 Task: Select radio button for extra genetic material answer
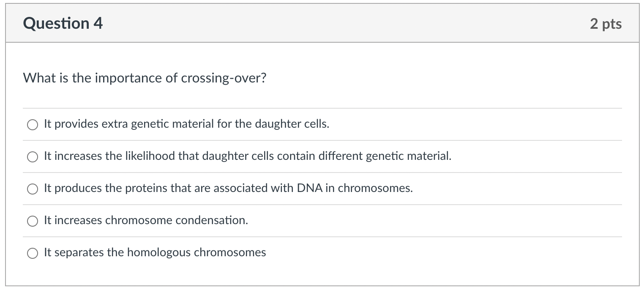pos(33,124)
